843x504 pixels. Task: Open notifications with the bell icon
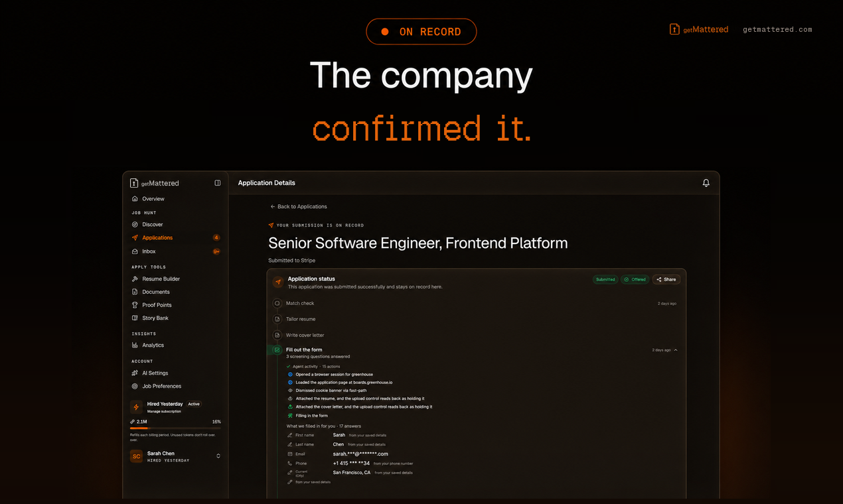tap(706, 183)
